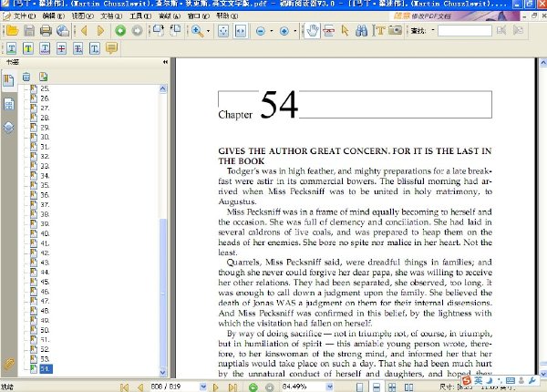This screenshot has width=547, height=392.
Task: Add new bookmark icon in panel
Action: coord(43,77)
